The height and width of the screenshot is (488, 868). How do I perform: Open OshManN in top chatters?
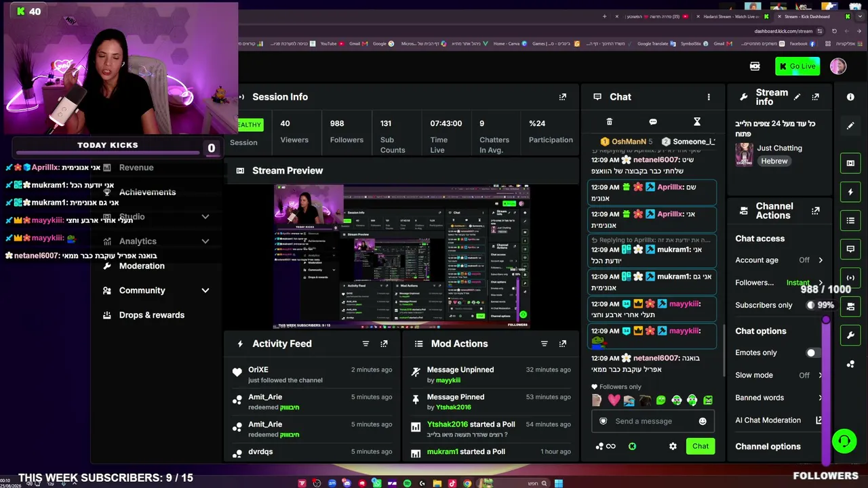coord(628,142)
